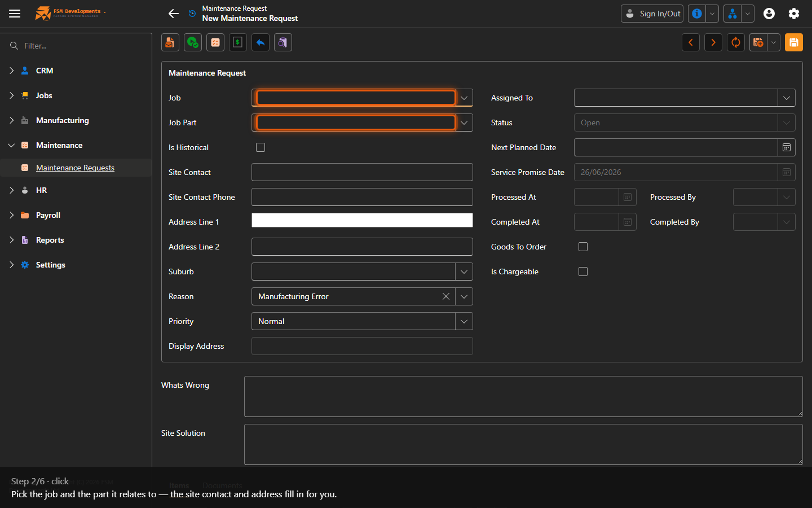This screenshot has height=508, width=812.
Task: Click the Sign In/Out button
Action: 652,14
